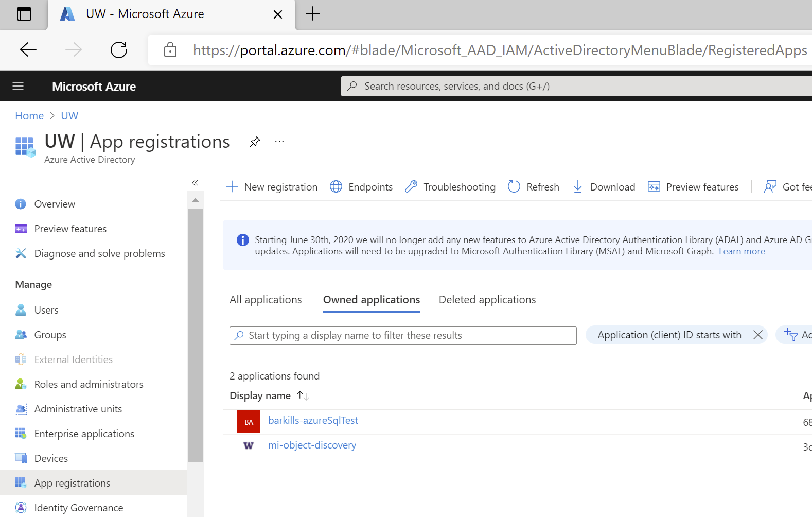812x517 pixels.
Task: Click the Learn more link
Action: pyautogui.click(x=742, y=251)
